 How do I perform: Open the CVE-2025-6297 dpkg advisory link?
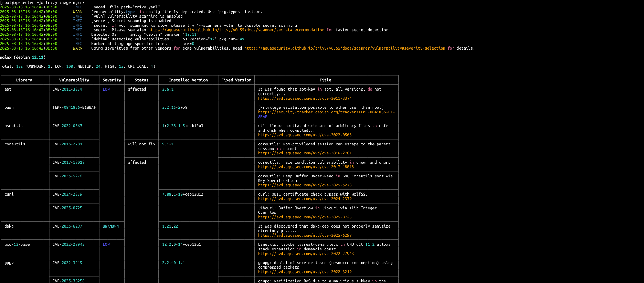click(x=305, y=236)
